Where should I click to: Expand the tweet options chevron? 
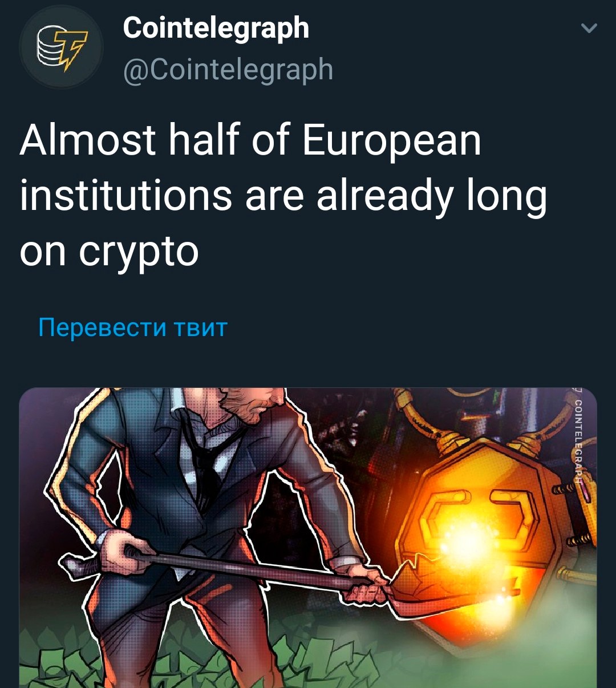[x=589, y=27]
